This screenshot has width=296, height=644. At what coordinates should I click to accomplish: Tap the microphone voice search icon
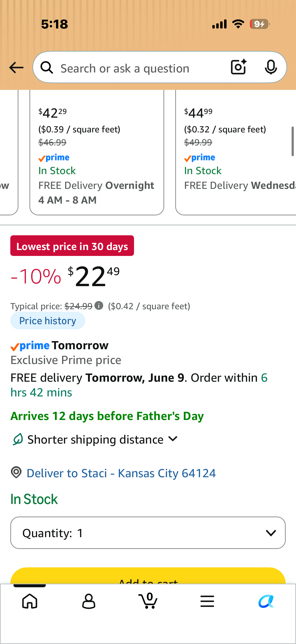(271, 67)
